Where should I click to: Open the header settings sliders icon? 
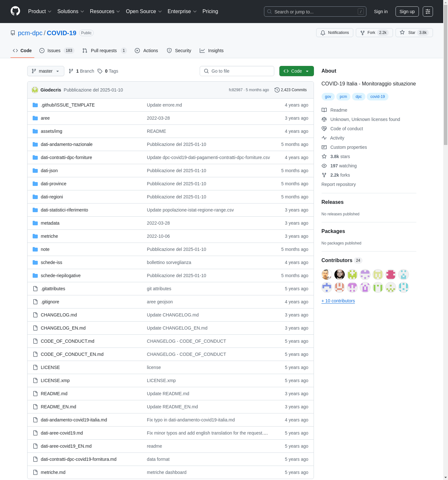pyautogui.click(x=428, y=12)
